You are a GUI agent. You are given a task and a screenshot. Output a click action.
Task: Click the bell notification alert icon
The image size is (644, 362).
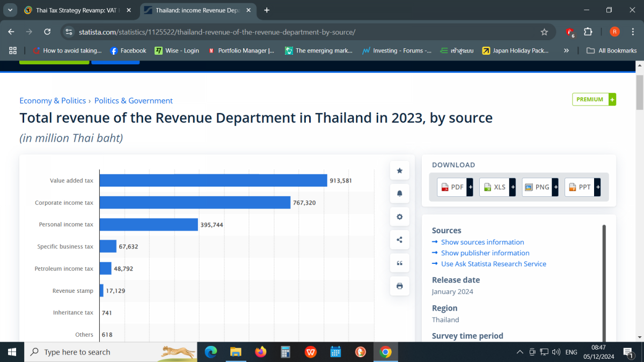click(x=399, y=194)
